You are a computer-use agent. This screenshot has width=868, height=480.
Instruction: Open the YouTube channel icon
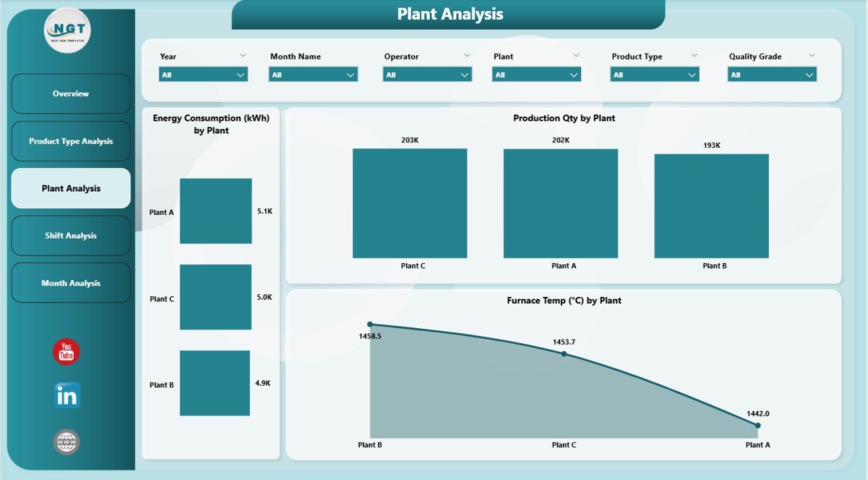tap(65, 351)
